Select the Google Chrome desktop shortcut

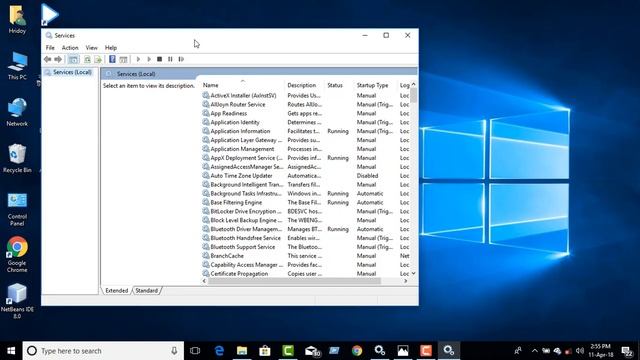17,255
